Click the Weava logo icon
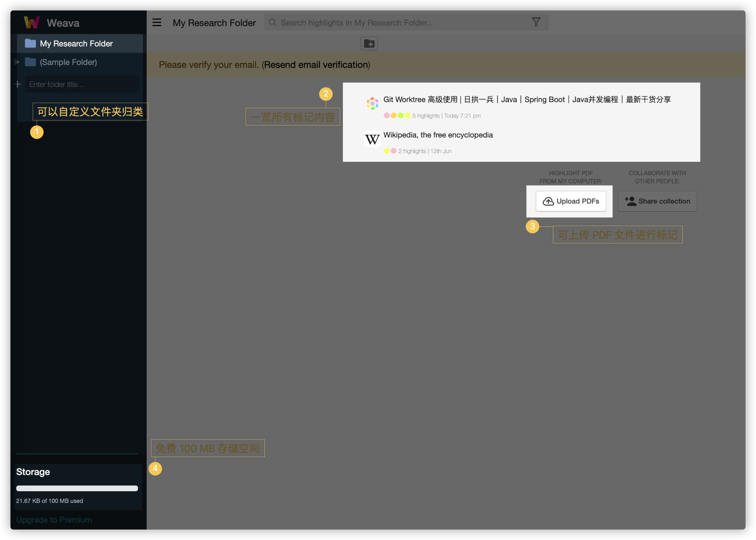The height and width of the screenshot is (540, 756). click(x=32, y=23)
